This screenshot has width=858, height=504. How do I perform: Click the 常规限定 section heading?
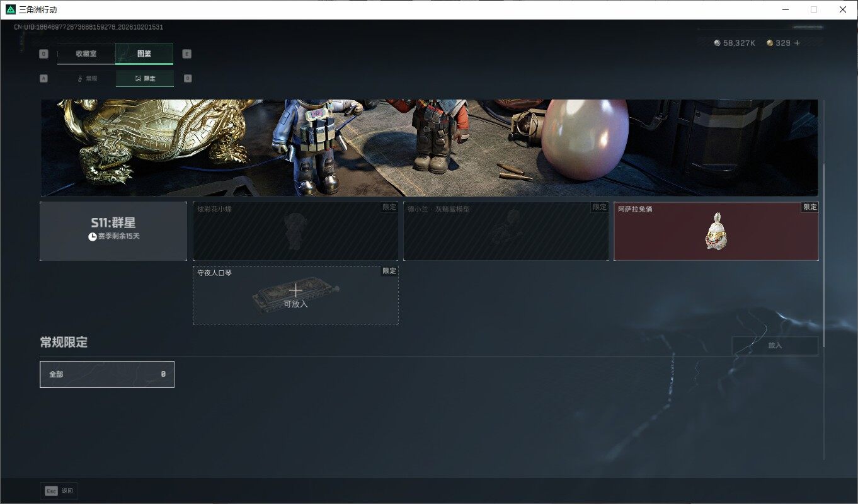tap(64, 343)
